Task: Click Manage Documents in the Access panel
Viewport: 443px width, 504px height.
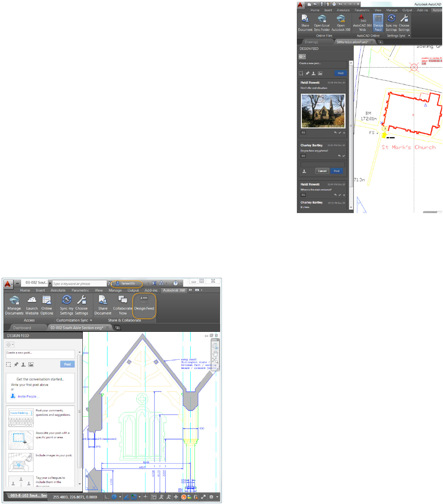Action: (14, 305)
